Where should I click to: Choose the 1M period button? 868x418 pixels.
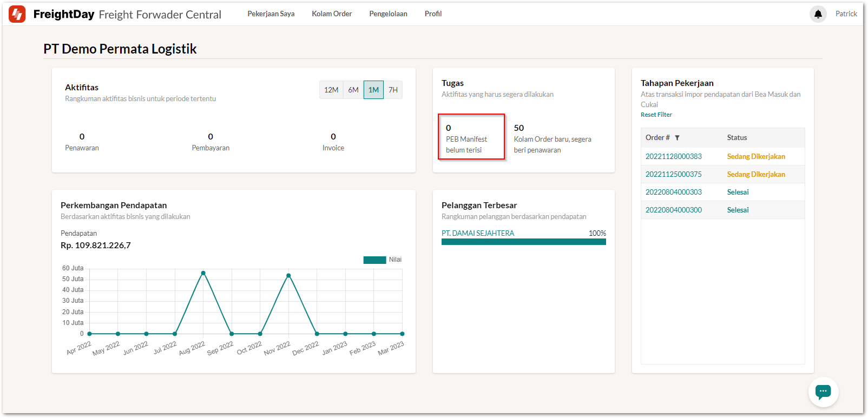click(x=373, y=90)
